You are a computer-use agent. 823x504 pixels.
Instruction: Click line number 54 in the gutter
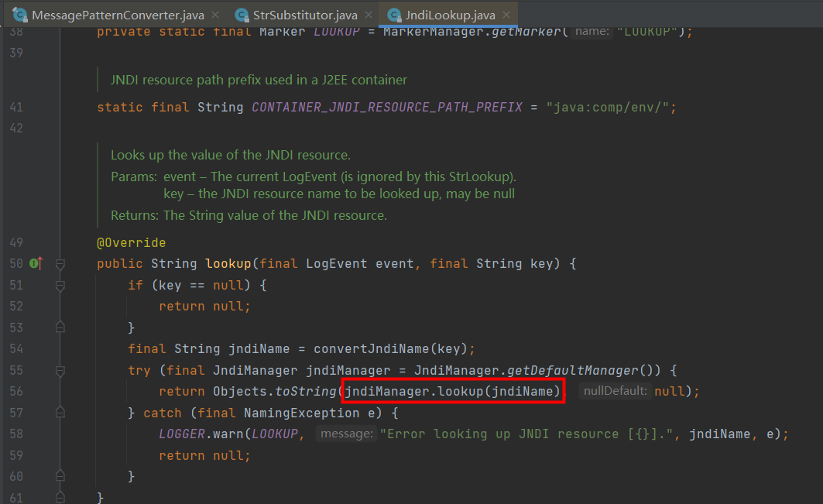tap(15, 348)
